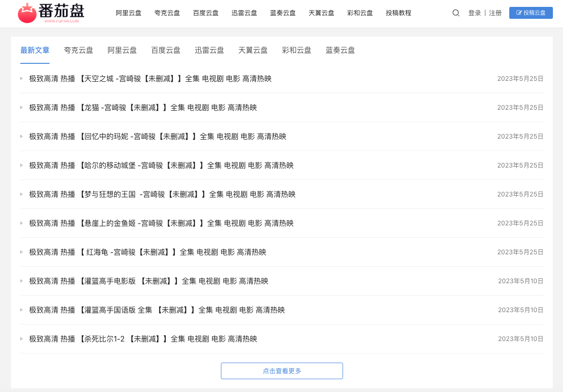
Task: Click the 2023年5月25日 date of 天空之城 row
Action: pos(520,78)
